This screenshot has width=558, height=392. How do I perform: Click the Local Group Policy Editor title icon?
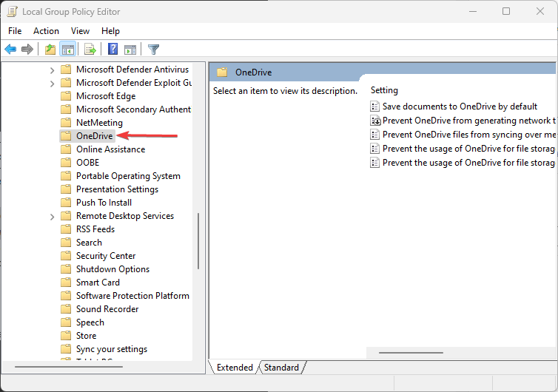click(12, 11)
